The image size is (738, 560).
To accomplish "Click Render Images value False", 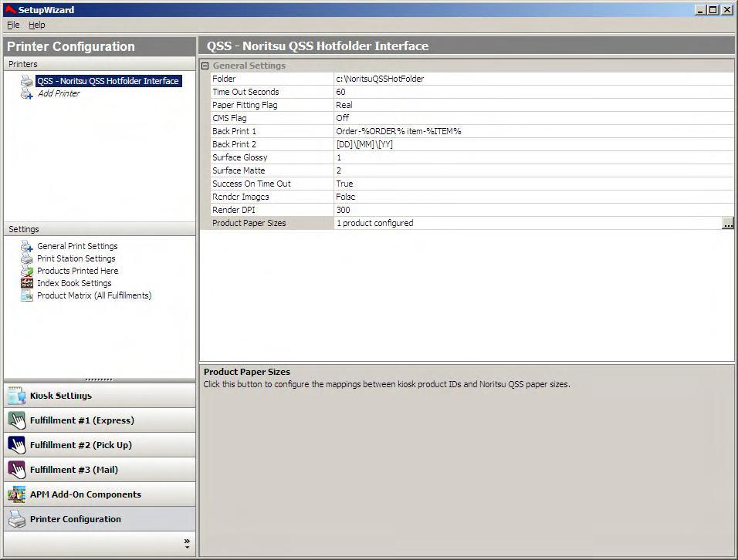I will [533, 197].
